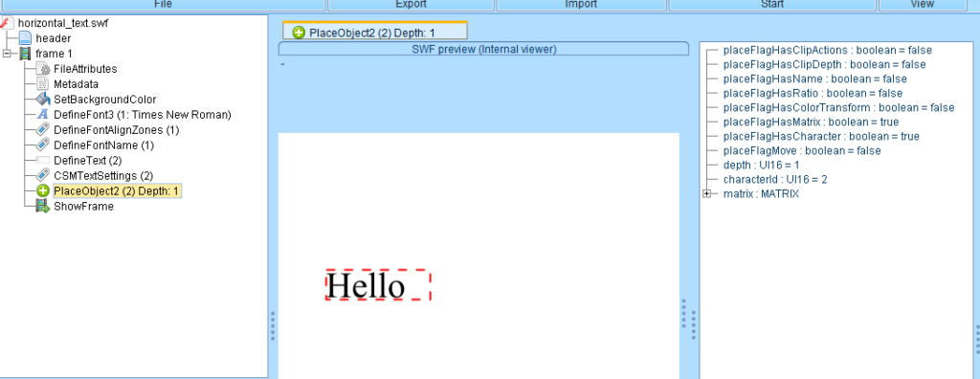The width and height of the screenshot is (980, 379).
Task: Click the CSMTextSettings tag icon
Action: click(42, 176)
